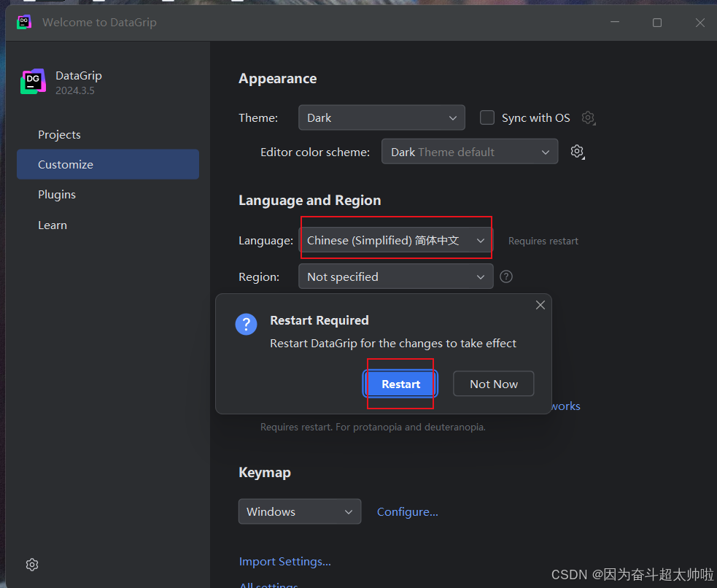Image resolution: width=717 pixels, height=588 pixels.
Task: Open the Region dropdown showing Not specified
Action: pos(396,276)
